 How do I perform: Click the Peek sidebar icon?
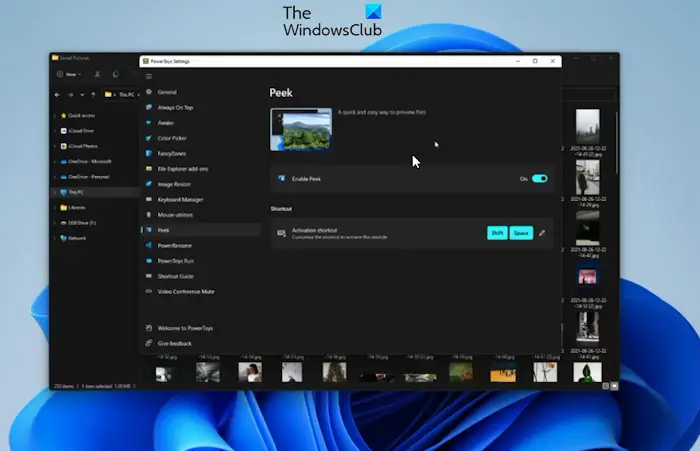[149, 230]
